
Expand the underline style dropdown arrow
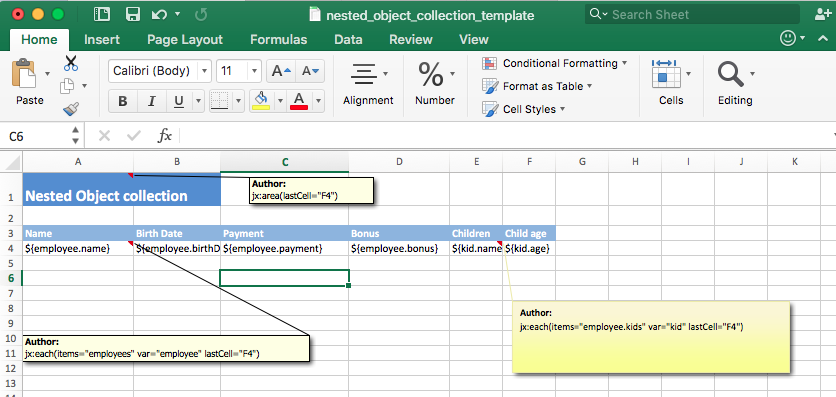198,101
